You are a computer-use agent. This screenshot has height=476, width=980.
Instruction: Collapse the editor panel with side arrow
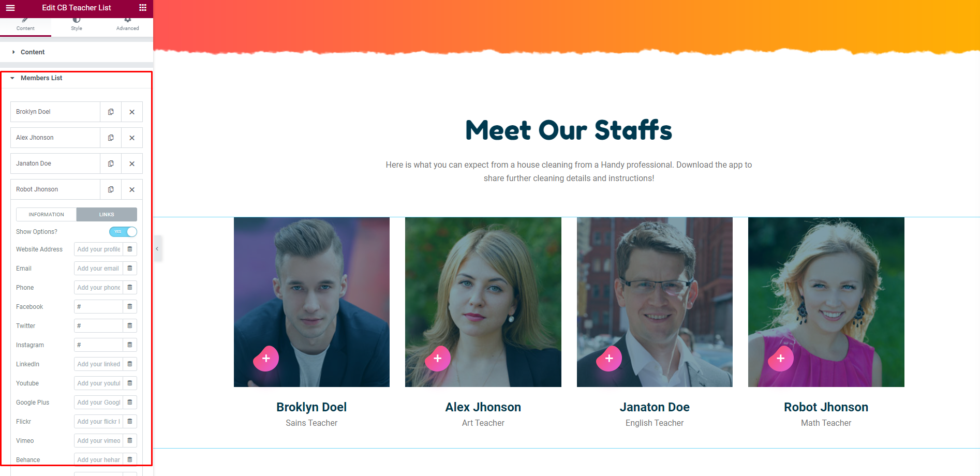coord(157,249)
